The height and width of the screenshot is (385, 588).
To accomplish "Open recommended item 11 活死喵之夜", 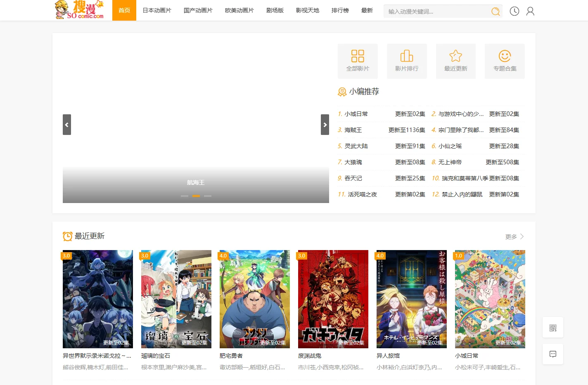I will [x=363, y=194].
